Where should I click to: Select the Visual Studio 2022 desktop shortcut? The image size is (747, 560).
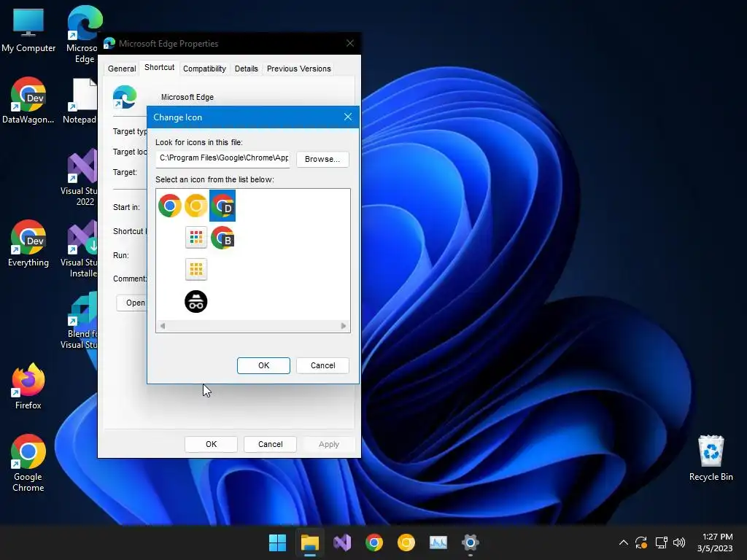point(80,177)
